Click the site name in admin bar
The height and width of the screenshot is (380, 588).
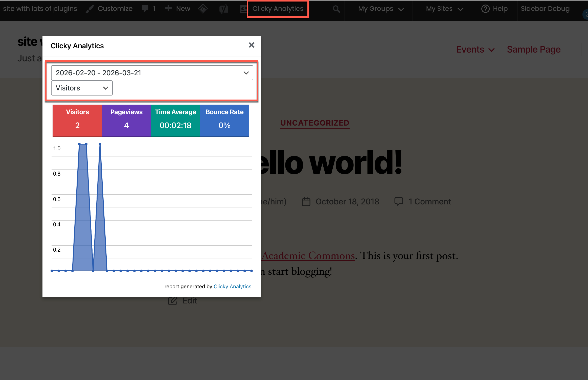[x=40, y=9]
